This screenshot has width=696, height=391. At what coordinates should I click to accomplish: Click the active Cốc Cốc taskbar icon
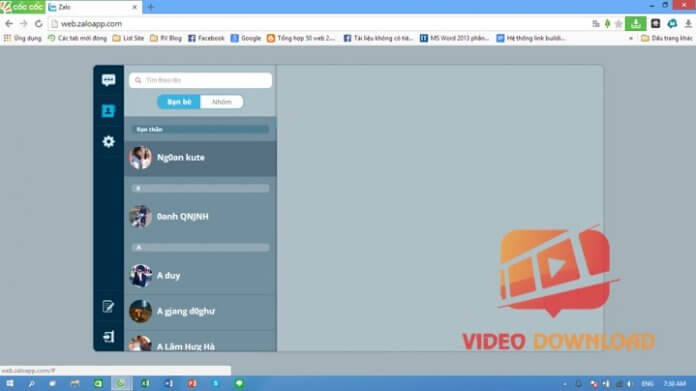(121, 383)
